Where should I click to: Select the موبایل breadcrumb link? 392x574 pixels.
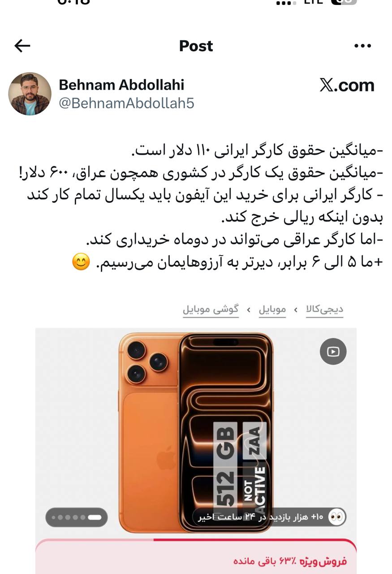pos(272,309)
